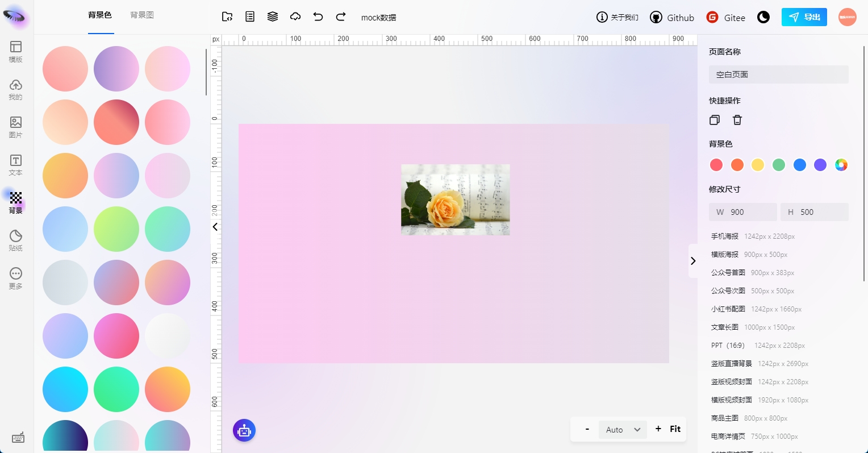Apply the lime green gradient circle

116,229
